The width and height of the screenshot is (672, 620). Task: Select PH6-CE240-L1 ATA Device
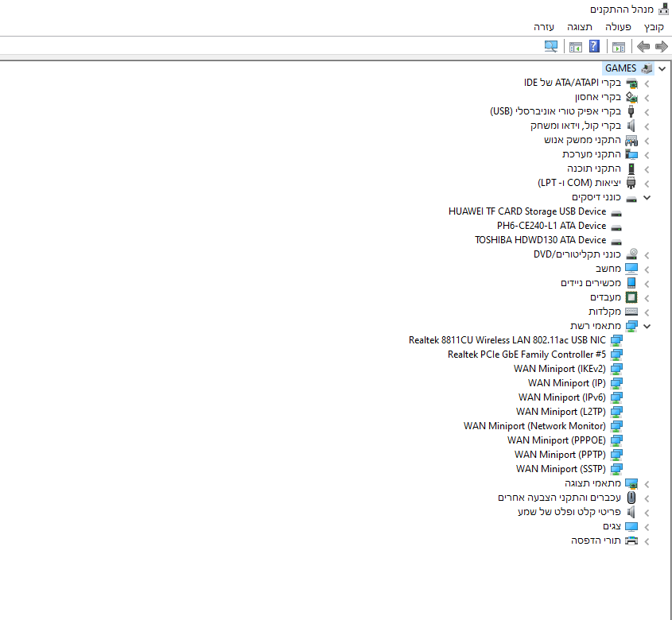(552, 226)
